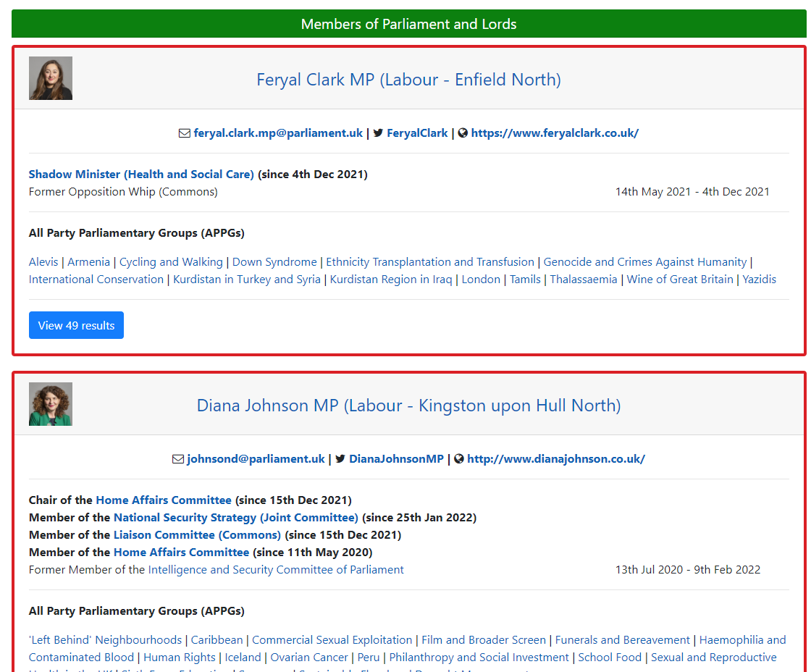Visit the Liaison Committee (Commons) link
This screenshot has width=811, height=672.
tap(197, 535)
